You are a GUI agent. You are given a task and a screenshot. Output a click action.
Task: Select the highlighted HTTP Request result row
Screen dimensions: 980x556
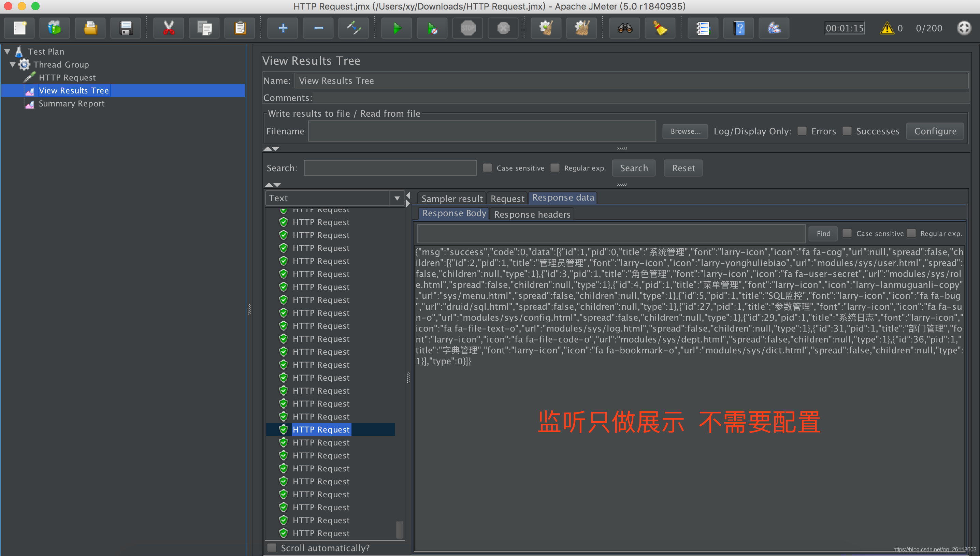(x=330, y=429)
